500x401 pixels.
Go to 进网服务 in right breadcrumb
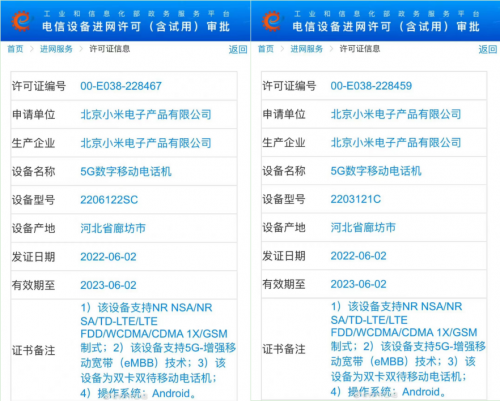click(307, 49)
